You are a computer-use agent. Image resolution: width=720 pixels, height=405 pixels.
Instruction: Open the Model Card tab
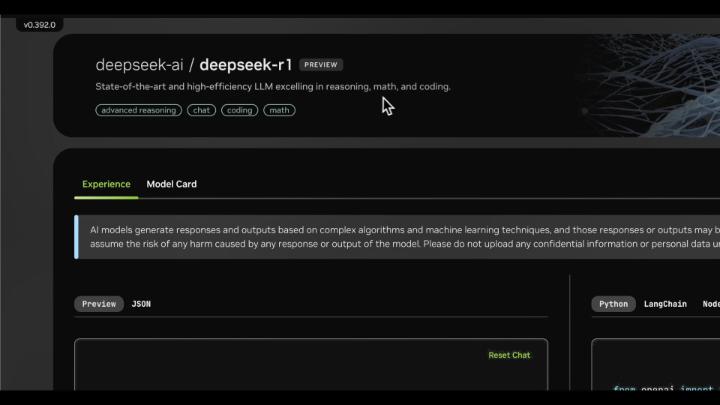(x=171, y=184)
